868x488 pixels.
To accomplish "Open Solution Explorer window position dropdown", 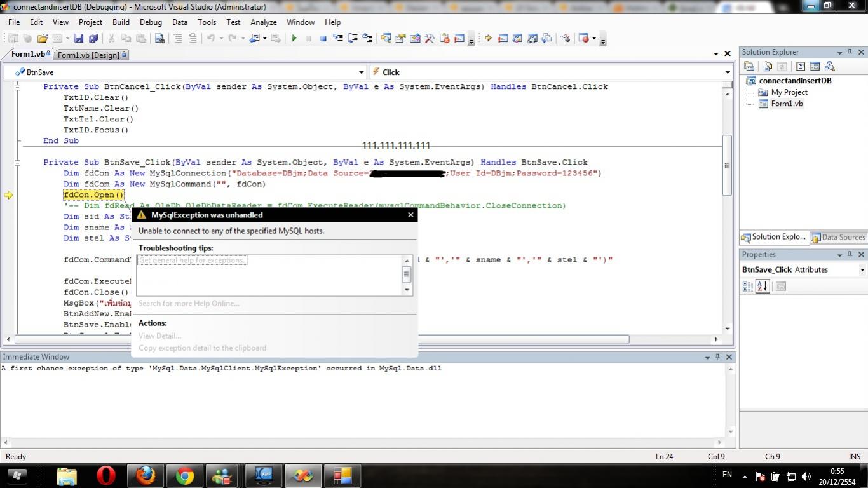I will tap(839, 52).
